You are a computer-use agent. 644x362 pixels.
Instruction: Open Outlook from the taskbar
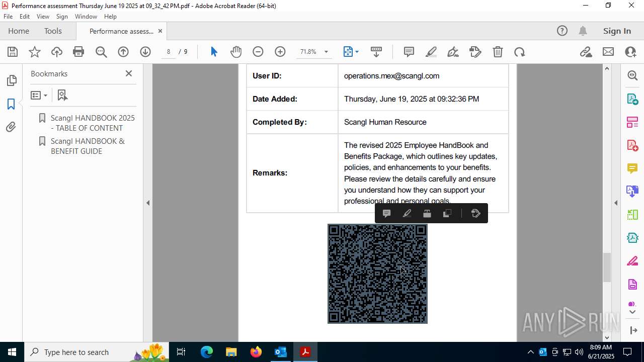280,352
